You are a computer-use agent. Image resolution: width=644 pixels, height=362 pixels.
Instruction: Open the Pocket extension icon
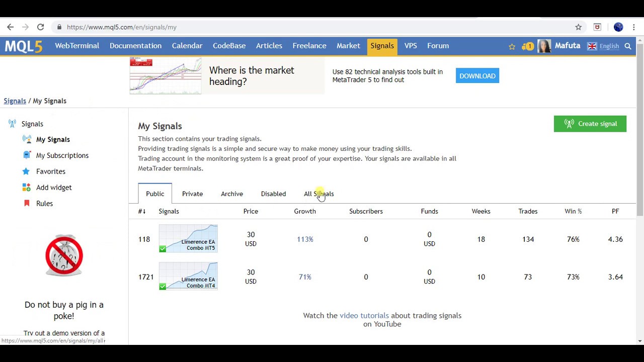[x=597, y=27]
